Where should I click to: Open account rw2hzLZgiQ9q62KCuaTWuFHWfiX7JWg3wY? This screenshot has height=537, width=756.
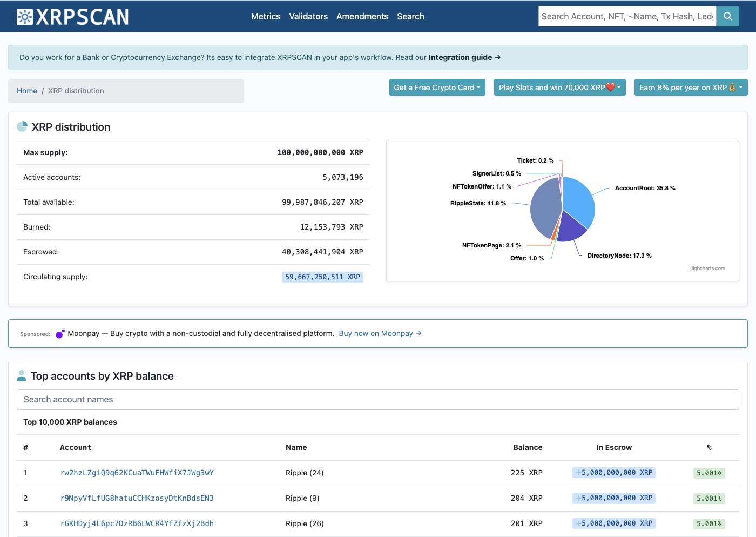(137, 473)
